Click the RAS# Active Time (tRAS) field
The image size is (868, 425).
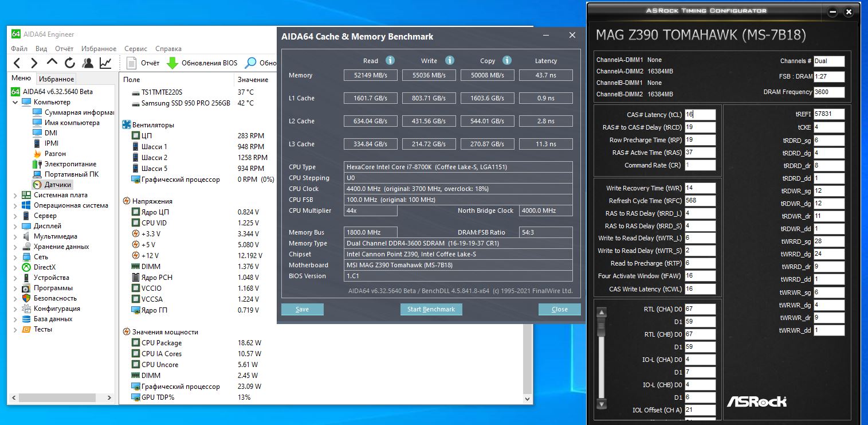[700, 153]
